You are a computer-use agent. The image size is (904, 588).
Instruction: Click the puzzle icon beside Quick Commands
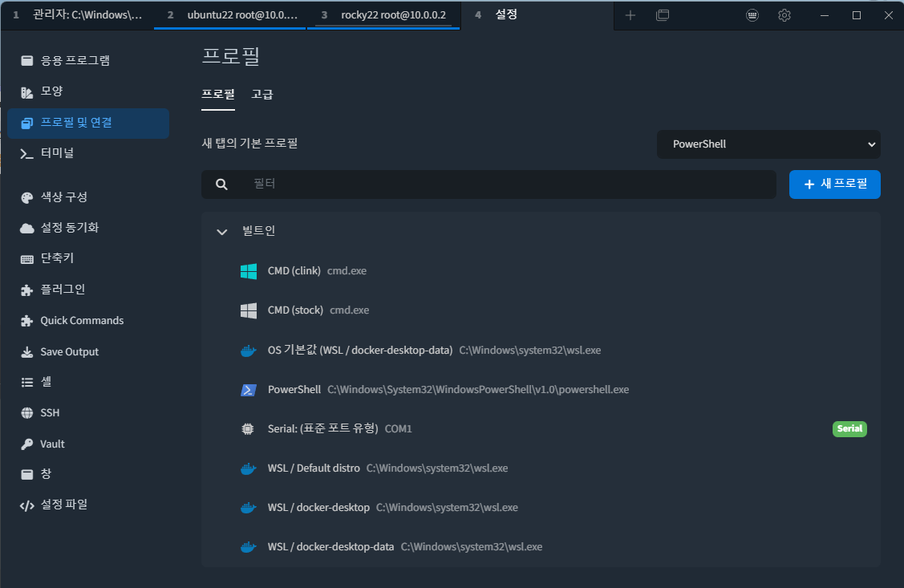(26, 321)
